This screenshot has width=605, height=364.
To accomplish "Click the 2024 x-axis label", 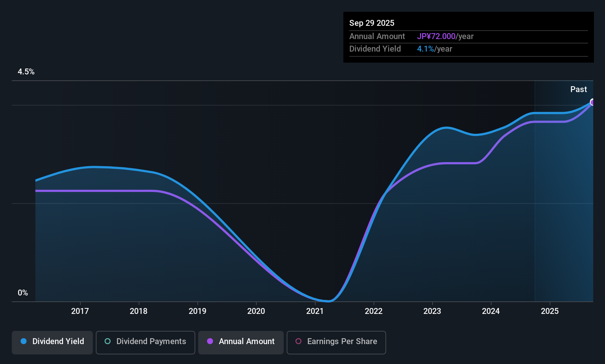I will pos(491,311).
